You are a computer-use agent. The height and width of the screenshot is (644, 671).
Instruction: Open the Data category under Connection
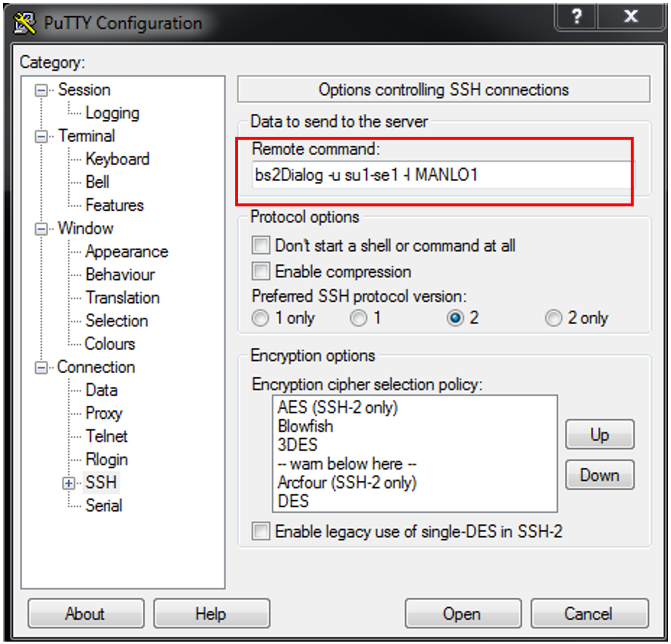point(101,390)
